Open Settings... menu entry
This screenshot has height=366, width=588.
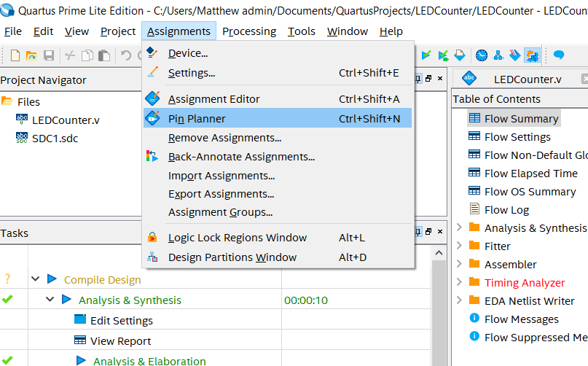pos(278,73)
